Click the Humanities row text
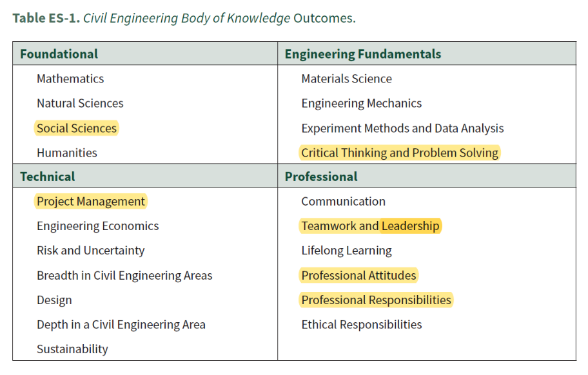 (67, 153)
